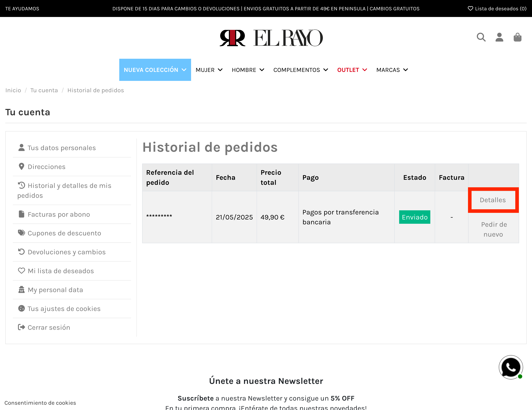This screenshot has width=532, height=410.
Task: Open the COMPLEMENTOS menu
Action: click(x=300, y=70)
